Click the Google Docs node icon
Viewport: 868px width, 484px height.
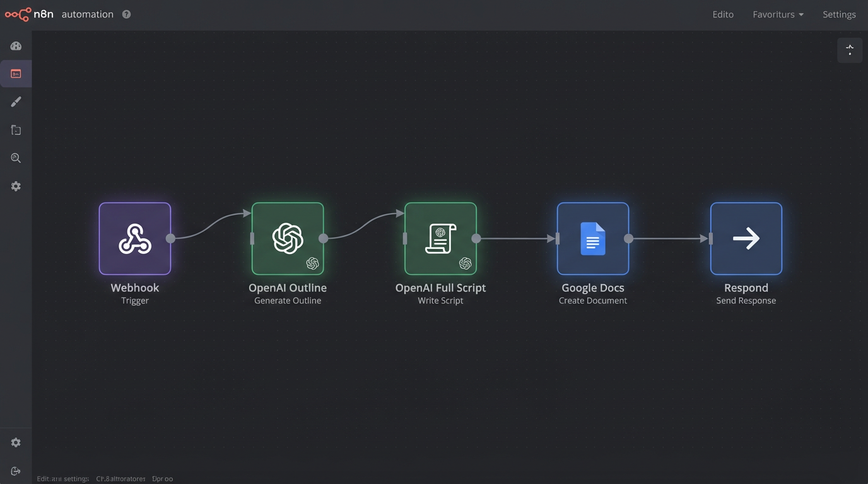(x=592, y=238)
